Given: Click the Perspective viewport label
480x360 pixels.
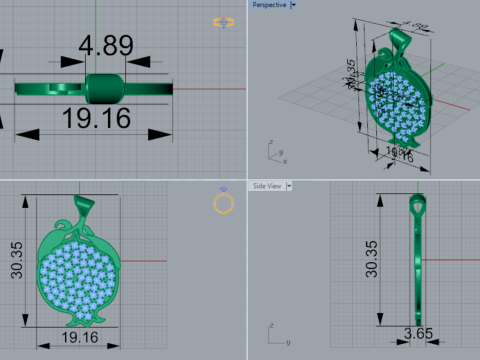Looking at the screenshot, I should point(269,5).
